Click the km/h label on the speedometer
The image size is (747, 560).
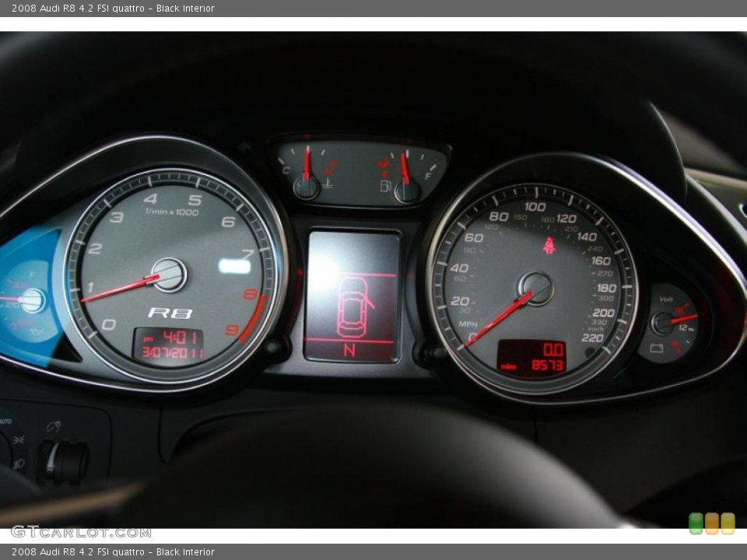[595, 328]
